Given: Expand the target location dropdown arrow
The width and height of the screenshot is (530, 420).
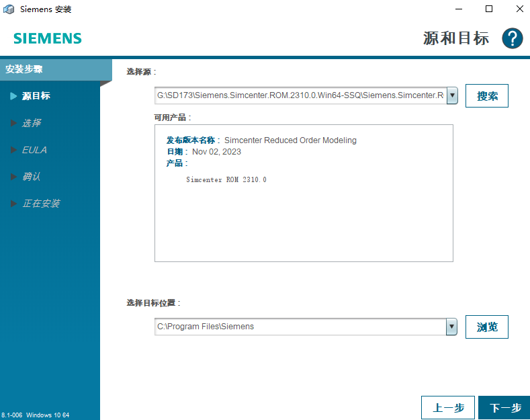Looking at the screenshot, I should click(x=451, y=327).
